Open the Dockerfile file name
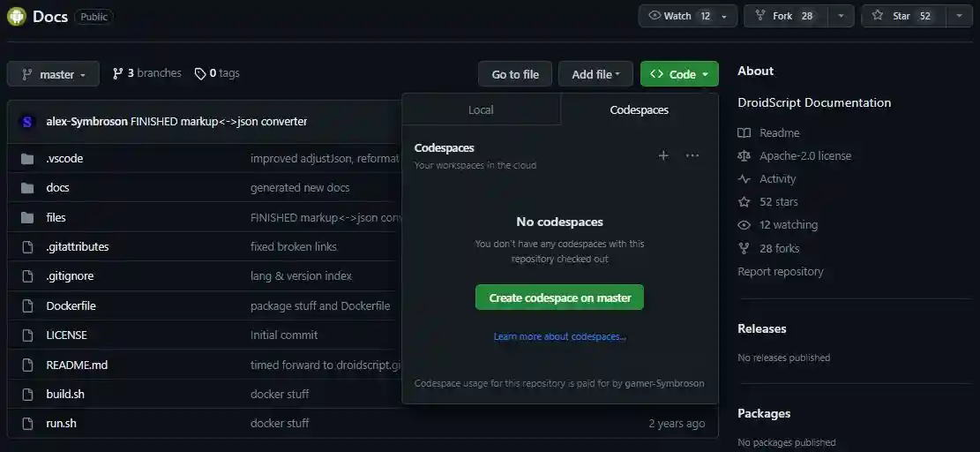Screen dimensions: 980x452 coord(71,306)
